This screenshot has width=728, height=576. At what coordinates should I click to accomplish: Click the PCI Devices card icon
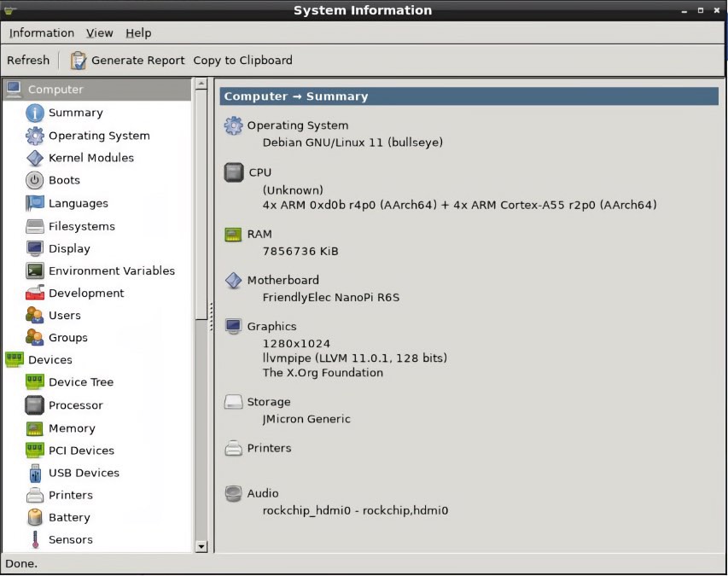click(35, 451)
